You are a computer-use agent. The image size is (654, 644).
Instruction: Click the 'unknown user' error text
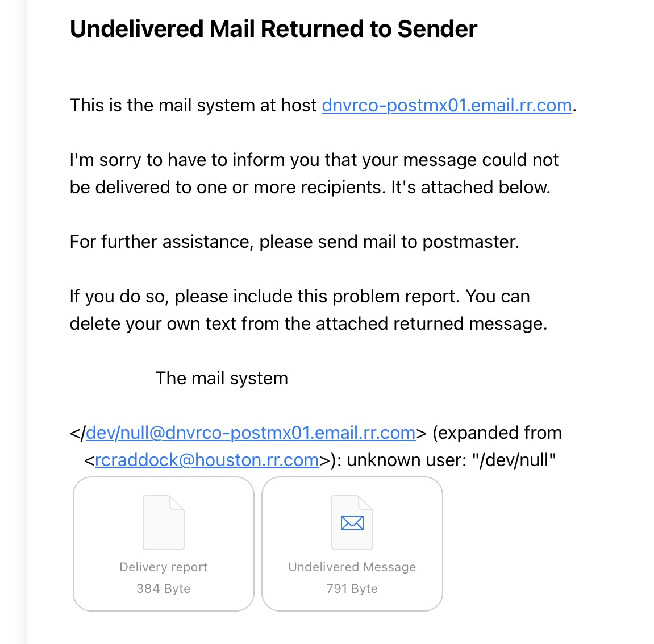[452, 460]
